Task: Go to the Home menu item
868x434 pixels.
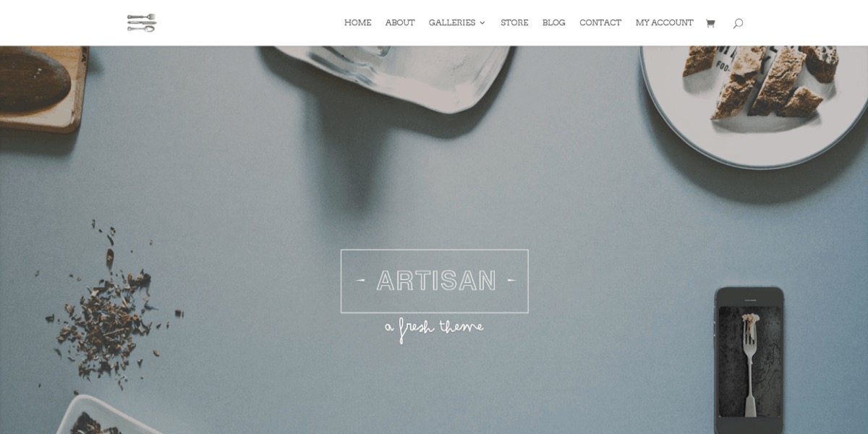Action: [357, 23]
